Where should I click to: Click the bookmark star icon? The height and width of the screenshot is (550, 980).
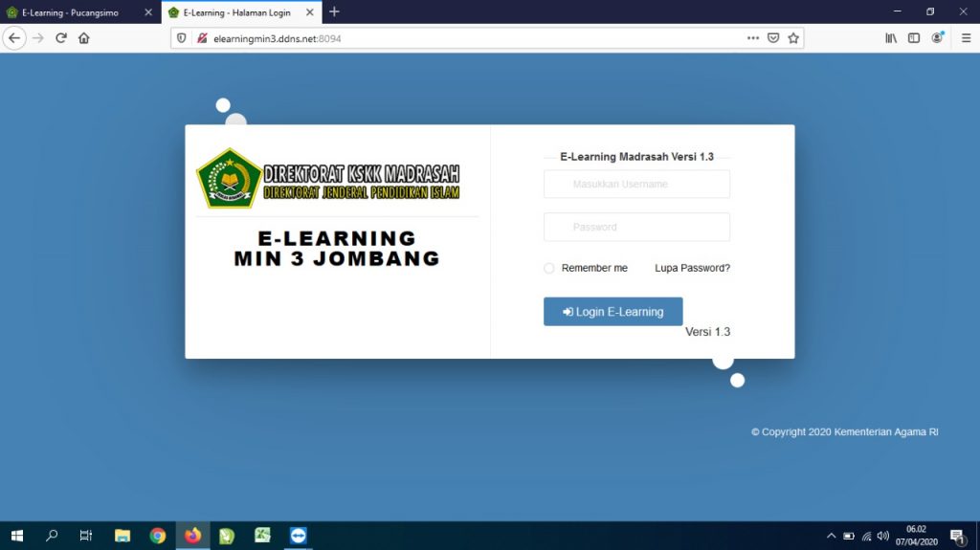pos(793,38)
